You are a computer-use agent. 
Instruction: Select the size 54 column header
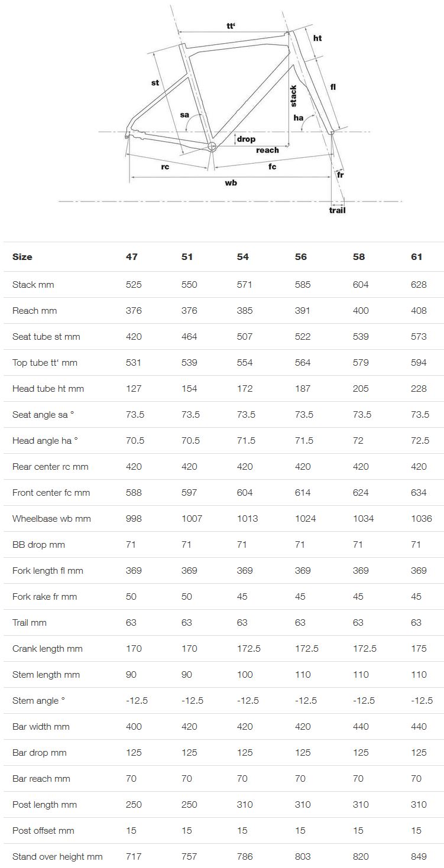coord(242,257)
